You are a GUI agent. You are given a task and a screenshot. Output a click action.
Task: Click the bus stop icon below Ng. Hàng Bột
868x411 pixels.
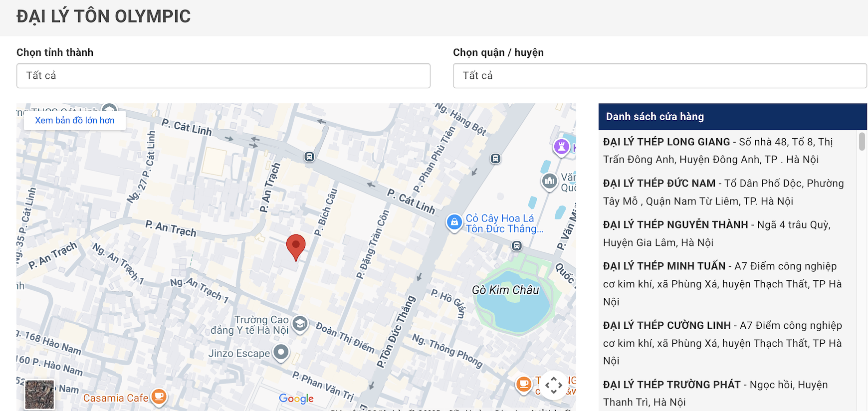tap(495, 159)
